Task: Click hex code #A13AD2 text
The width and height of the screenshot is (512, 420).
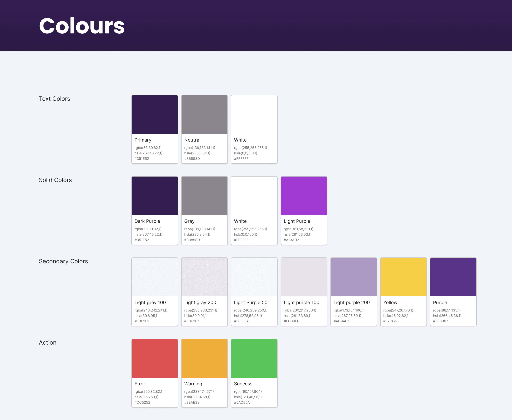Action: pyautogui.click(x=291, y=240)
